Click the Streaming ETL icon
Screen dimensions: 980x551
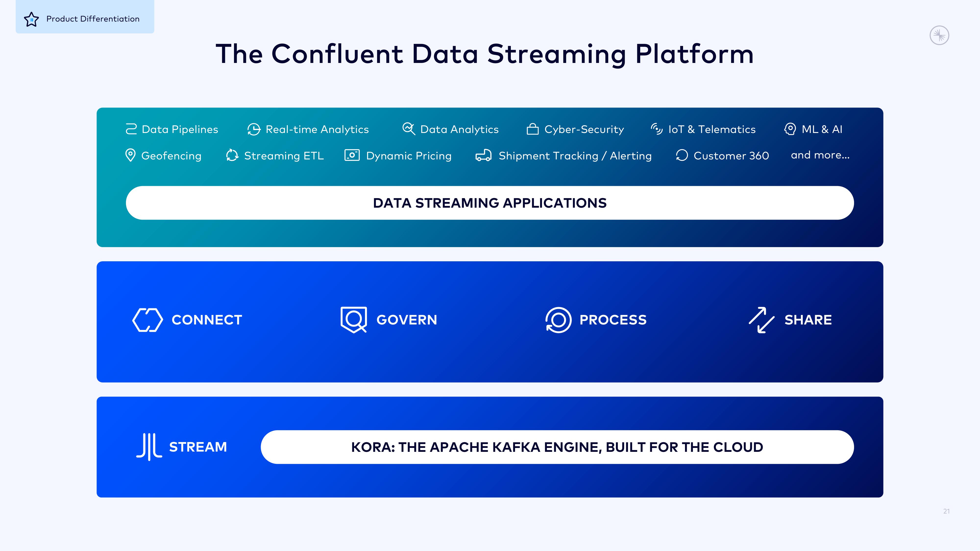tap(232, 156)
